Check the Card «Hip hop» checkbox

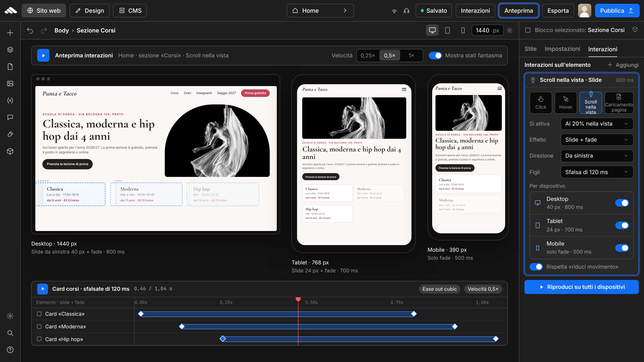click(39, 339)
